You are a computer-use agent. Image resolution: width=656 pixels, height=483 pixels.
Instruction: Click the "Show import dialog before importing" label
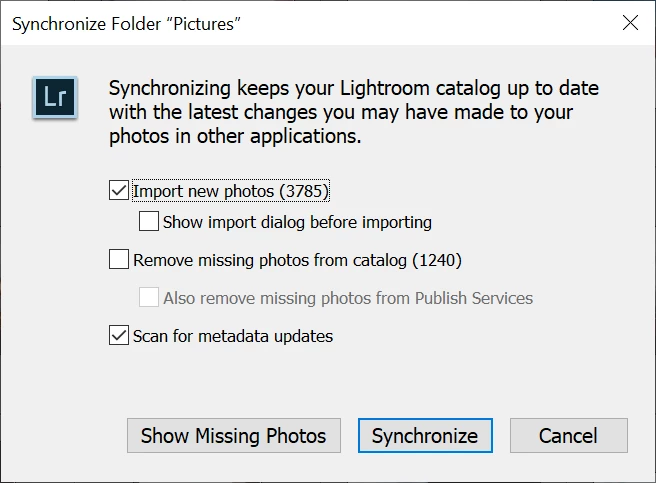pos(297,221)
